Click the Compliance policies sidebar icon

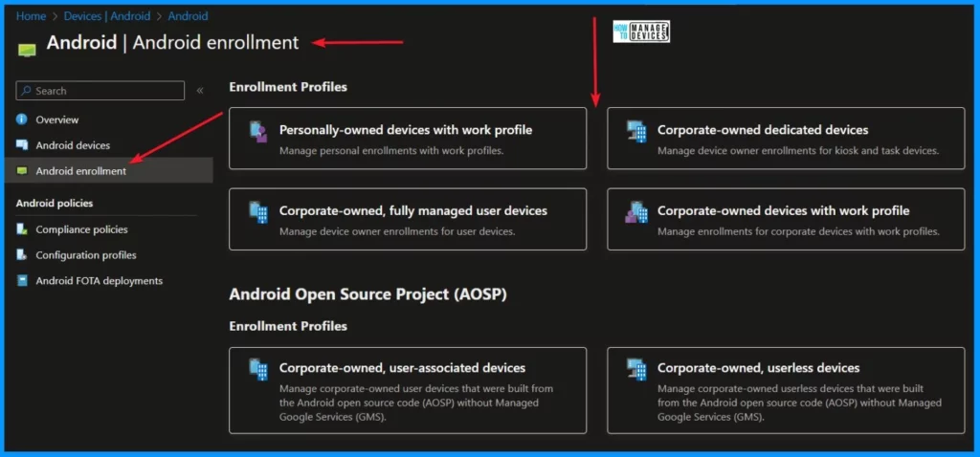[22, 229]
